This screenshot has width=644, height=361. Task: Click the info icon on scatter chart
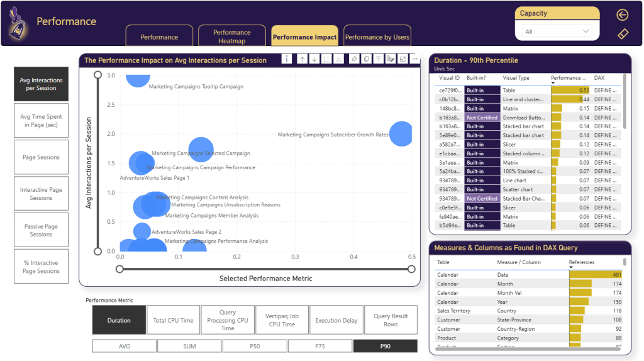(287, 59)
